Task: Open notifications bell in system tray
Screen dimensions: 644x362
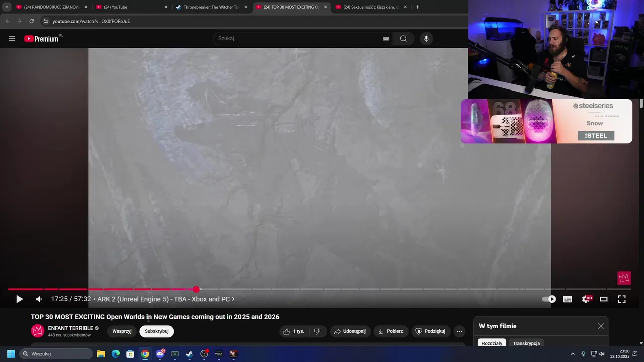Action: pyautogui.click(x=635, y=354)
